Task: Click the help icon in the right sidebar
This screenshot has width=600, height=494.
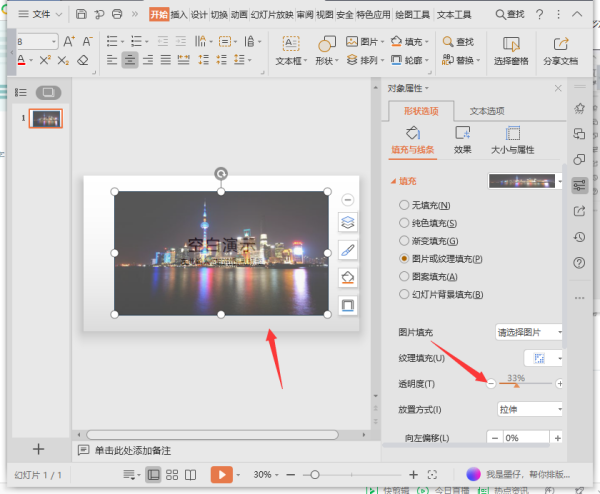Action: pyautogui.click(x=579, y=263)
